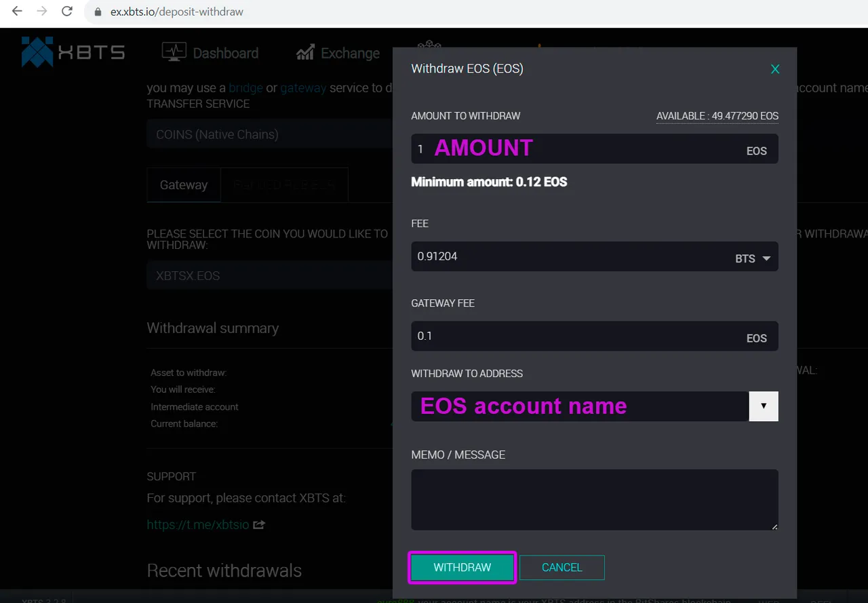
Task: Go back with the browser back arrow
Action: tap(18, 12)
